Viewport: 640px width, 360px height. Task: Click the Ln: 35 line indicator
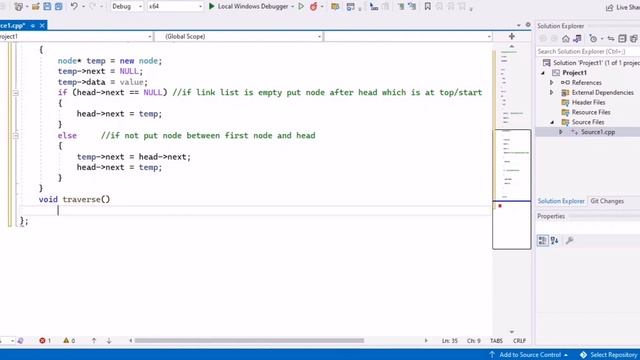(449, 340)
